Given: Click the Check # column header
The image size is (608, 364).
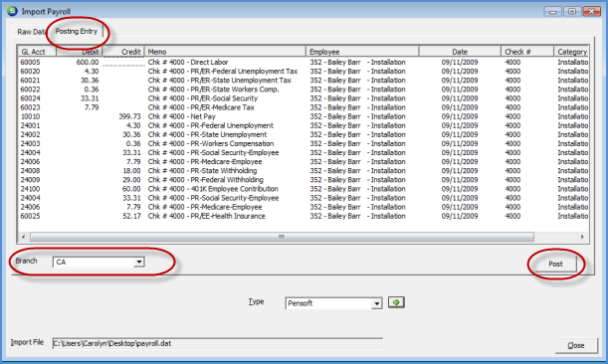Looking at the screenshot, I should [527, 52].
